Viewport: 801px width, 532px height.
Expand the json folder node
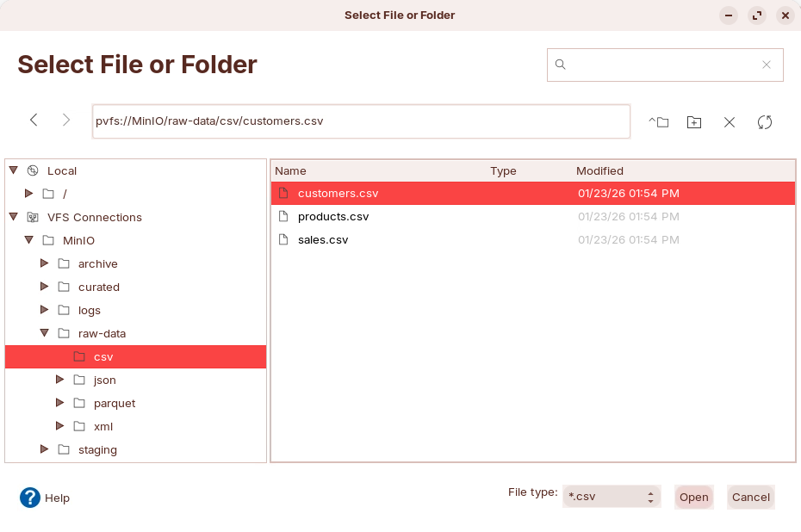60,380
